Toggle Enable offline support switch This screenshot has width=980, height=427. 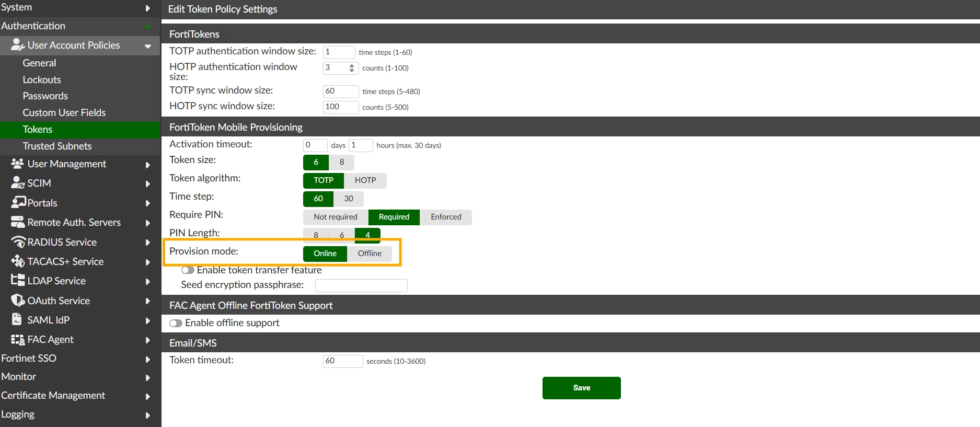[x=176, y=323]
